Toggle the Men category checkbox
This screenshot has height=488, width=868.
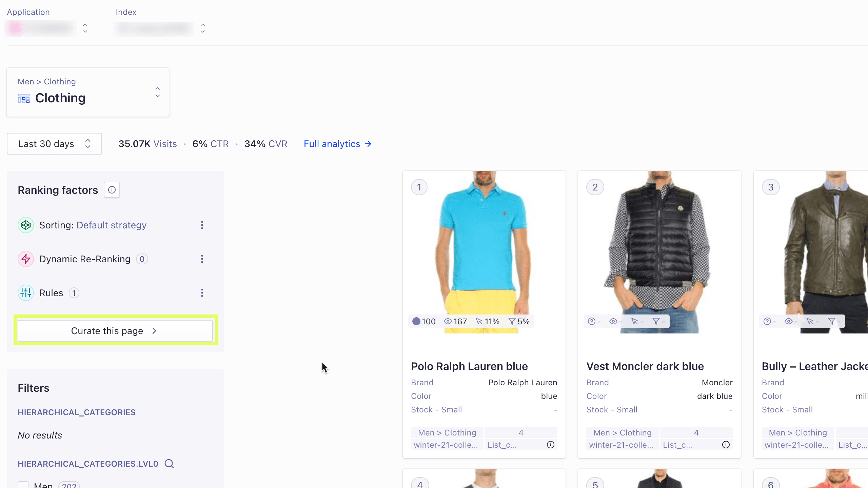tap(23, 485)
